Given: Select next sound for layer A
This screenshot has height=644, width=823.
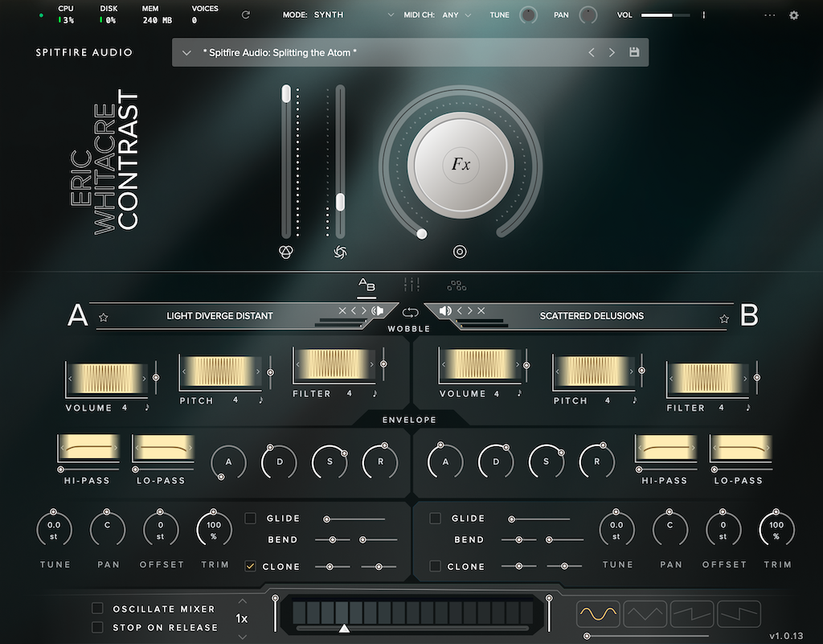Looking at the screenshot, I should pos(364,310).
